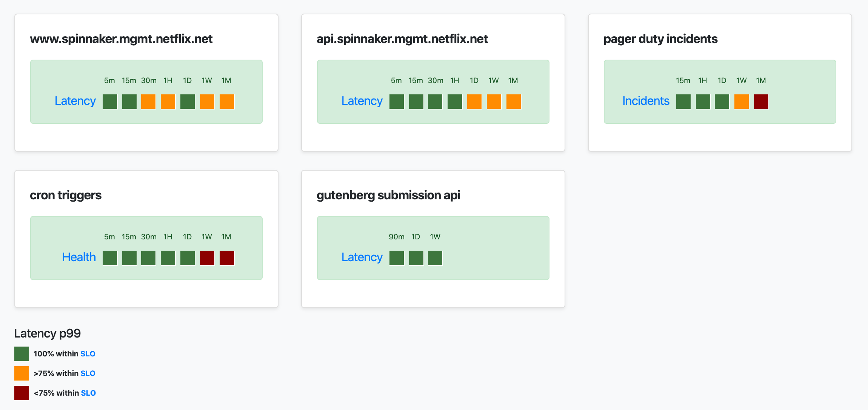Viewport: 868px width, 410px height.
Task: Click pager duty 1M red incidents square
Action: coord(761,102)
